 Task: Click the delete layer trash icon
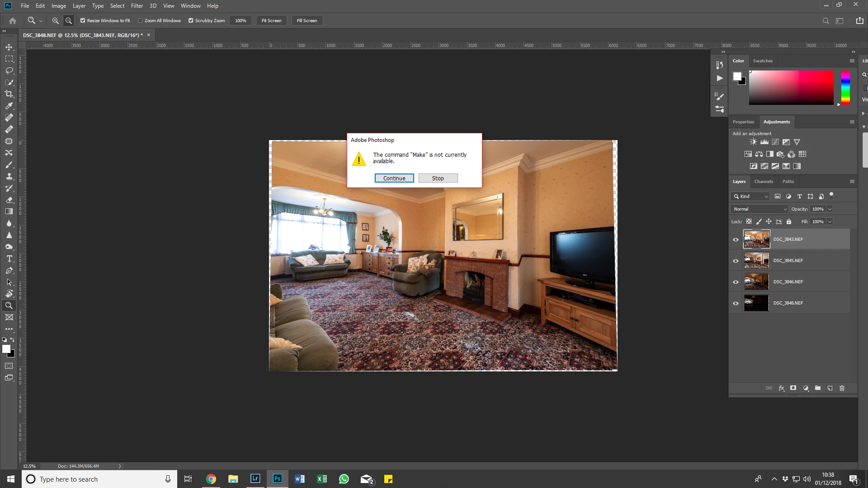tap(842, 388)
